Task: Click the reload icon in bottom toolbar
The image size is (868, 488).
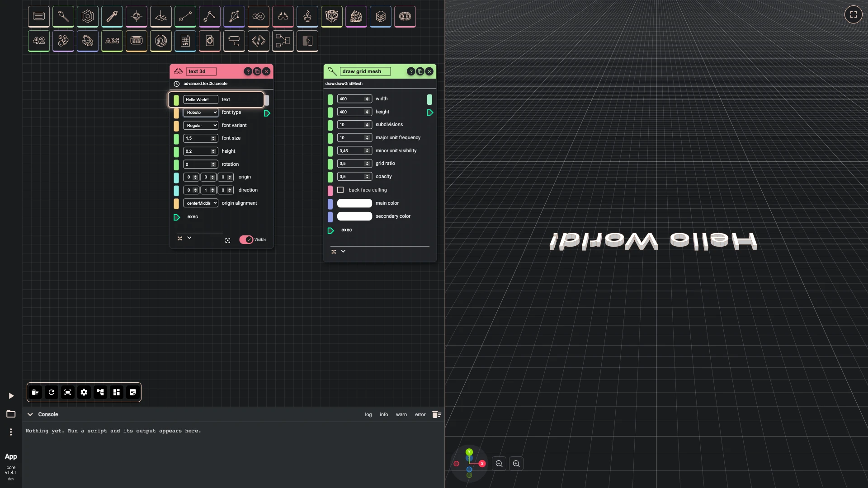Action: click(x=52, y=392)
